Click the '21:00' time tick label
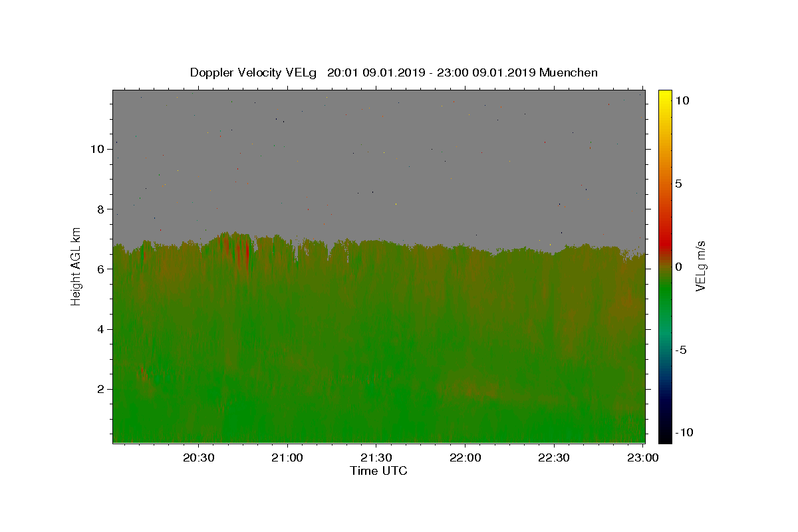Screen dimensions: 798x532 [x=287, y=458]
